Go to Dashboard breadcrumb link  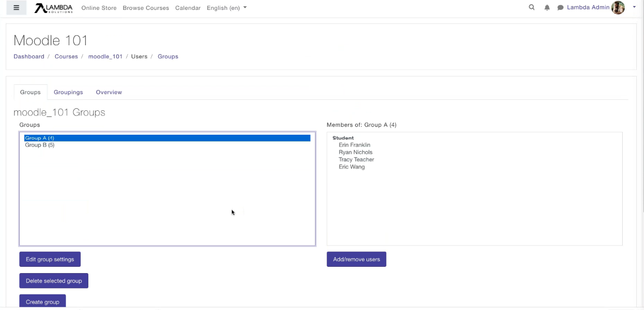[29, 56]
